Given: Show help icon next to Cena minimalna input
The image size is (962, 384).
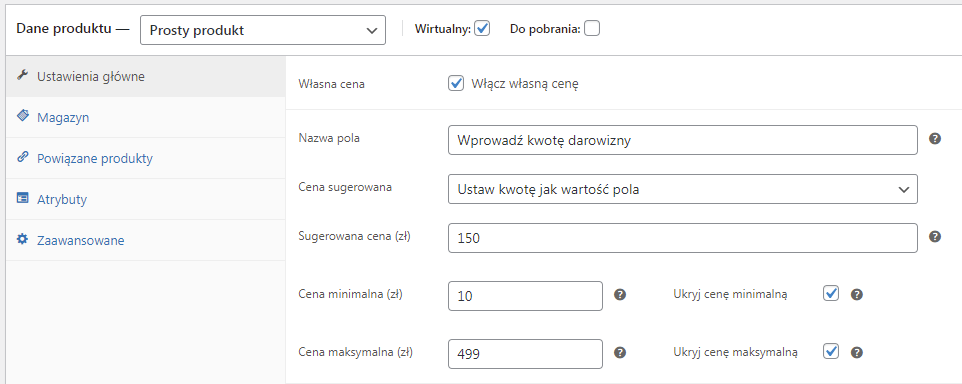Looking at the screenshot, I should [620, 295].
